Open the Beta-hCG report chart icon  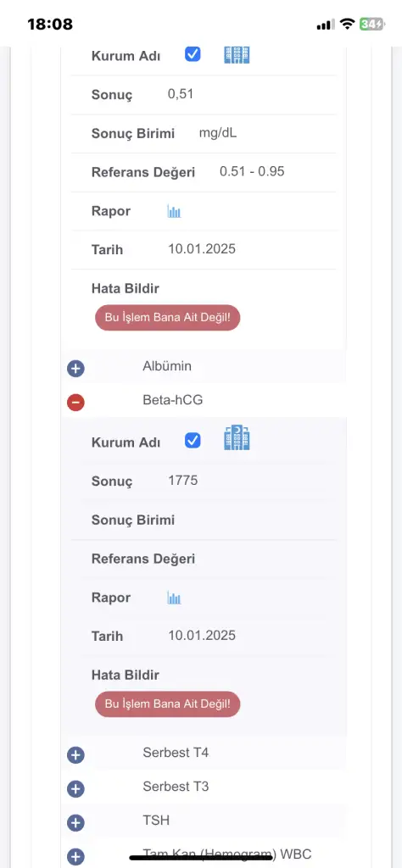point(174,598)
